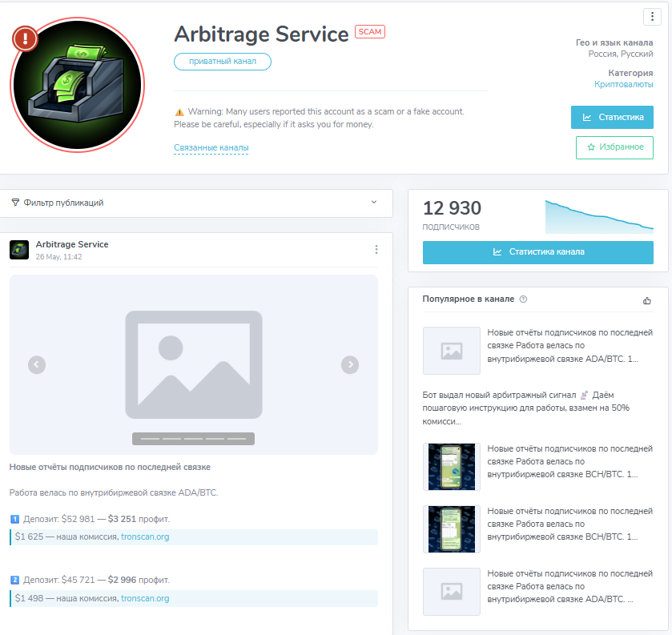672x635 pixels.
Task: Click the 'Популярное в канале' heading
Action: click(x=469, y=299)
